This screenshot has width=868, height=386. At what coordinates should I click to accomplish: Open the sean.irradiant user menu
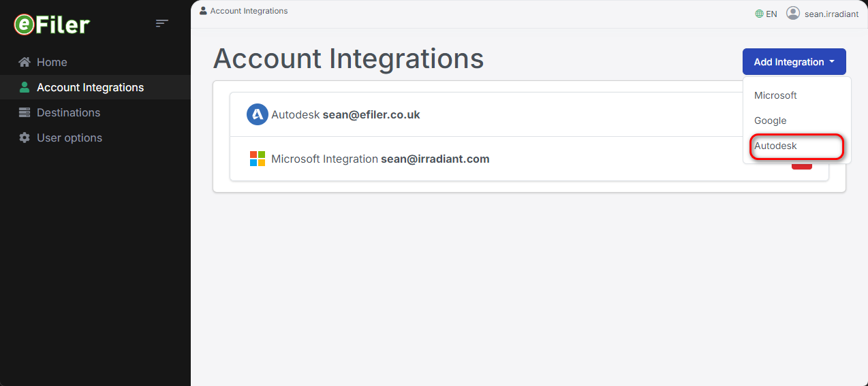(x=831, y=14)
